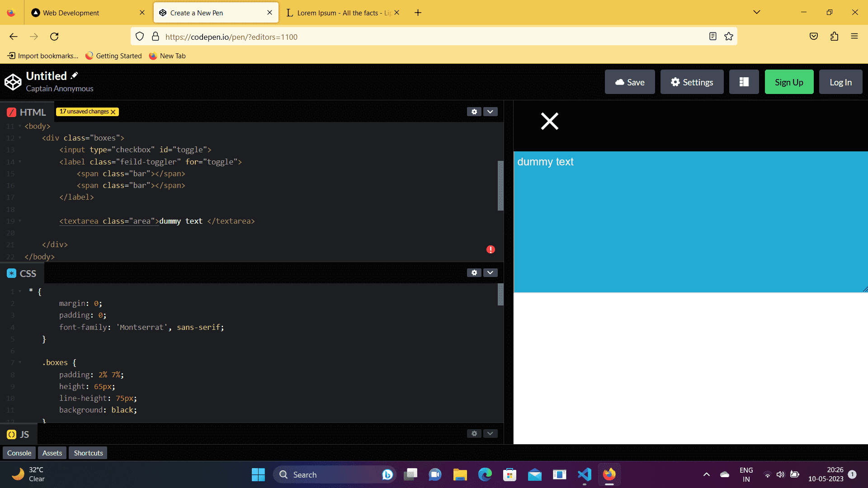This screenshot has height=488, width=868.
Task: Click the Log In button
Action: click(x=840, y=82)
